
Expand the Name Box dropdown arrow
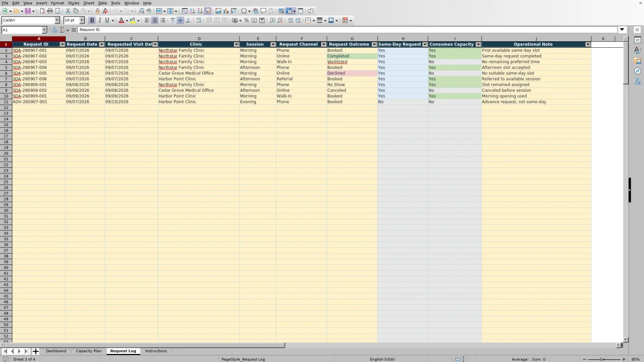tap(45, 30)
